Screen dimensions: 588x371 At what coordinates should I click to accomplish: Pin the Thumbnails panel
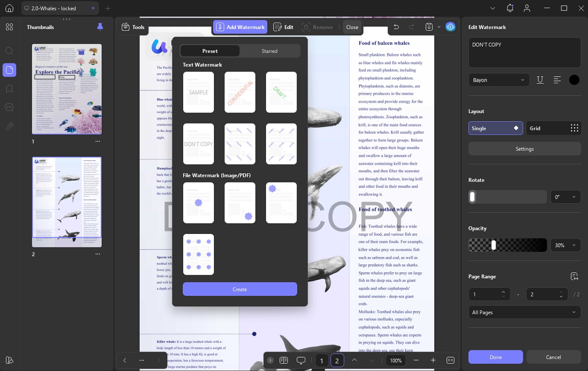tap(100, 27)
